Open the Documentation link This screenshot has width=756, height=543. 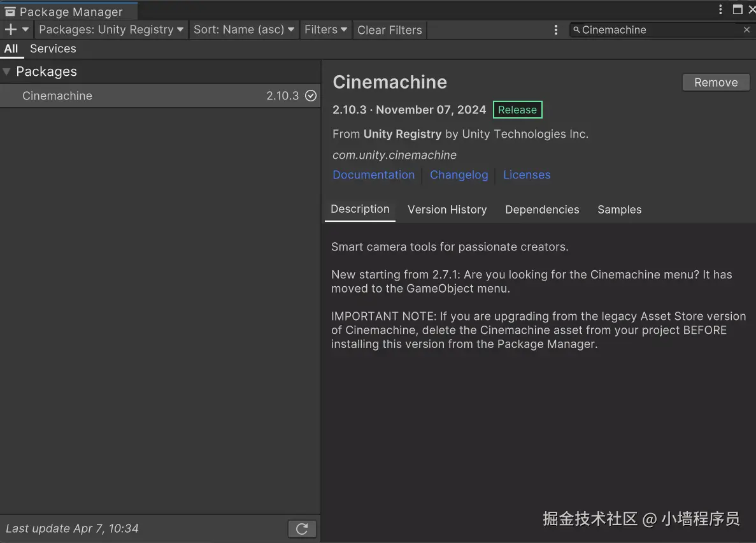click(x=374, y=175)
